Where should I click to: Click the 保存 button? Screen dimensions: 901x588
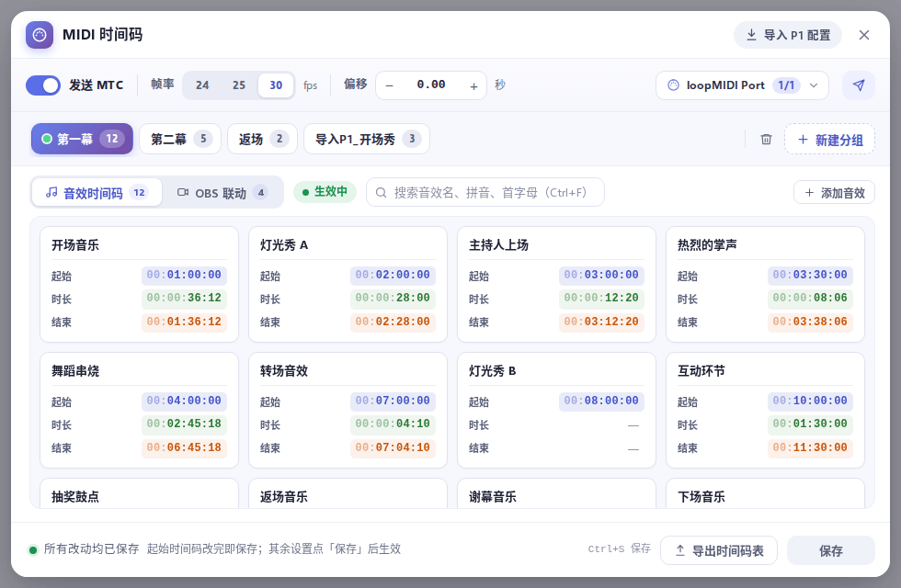tap(831, 550)
